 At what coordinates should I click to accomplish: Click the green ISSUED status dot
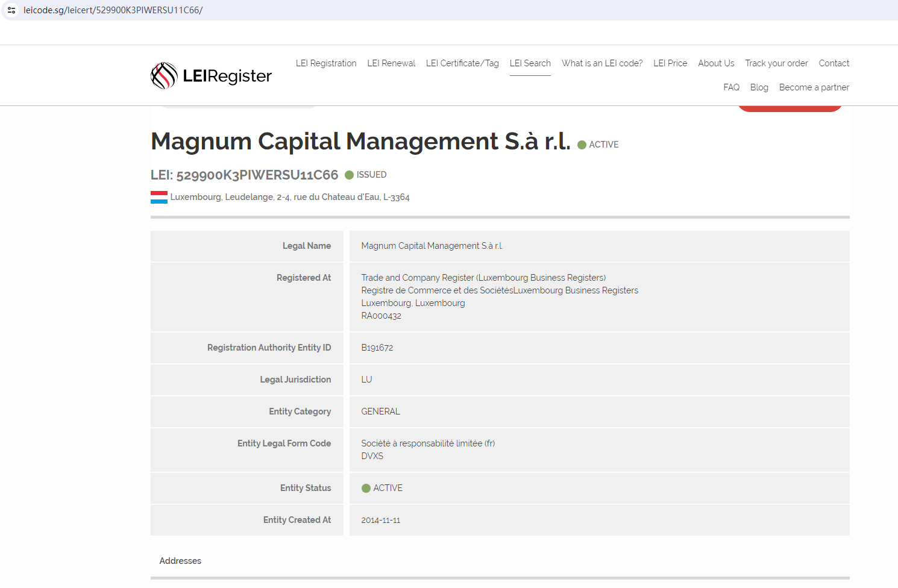[x=349, y=175]
